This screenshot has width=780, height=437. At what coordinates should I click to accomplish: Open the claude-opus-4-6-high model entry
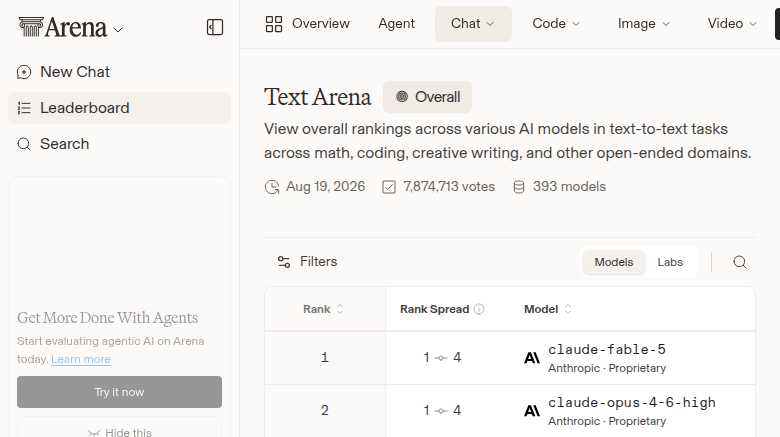click(x=632, y=402)
